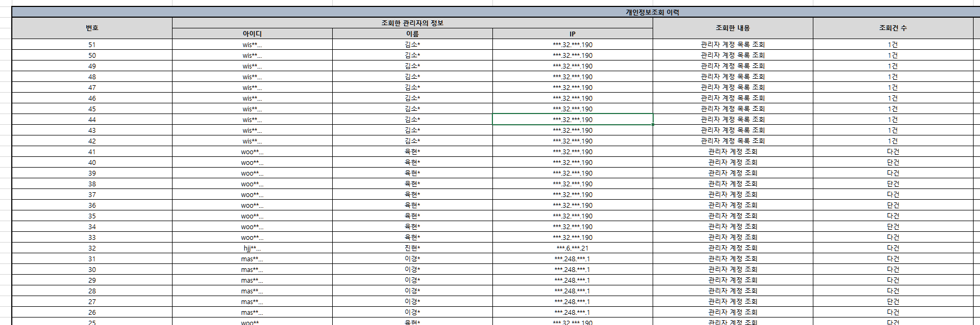Select the '번호' column header cell
This screenshot has height=325, width=980.
point(92,28)
